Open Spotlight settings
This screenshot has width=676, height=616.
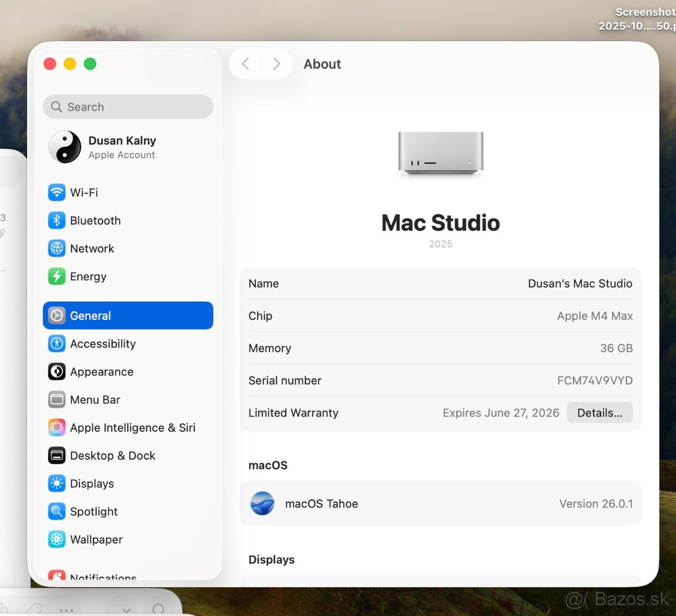coord(56,511)
